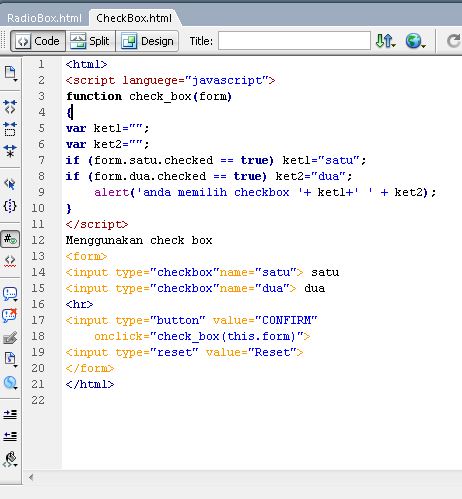
Task: Click line number 22 in the gutter
Action: [x=38, y=400]
